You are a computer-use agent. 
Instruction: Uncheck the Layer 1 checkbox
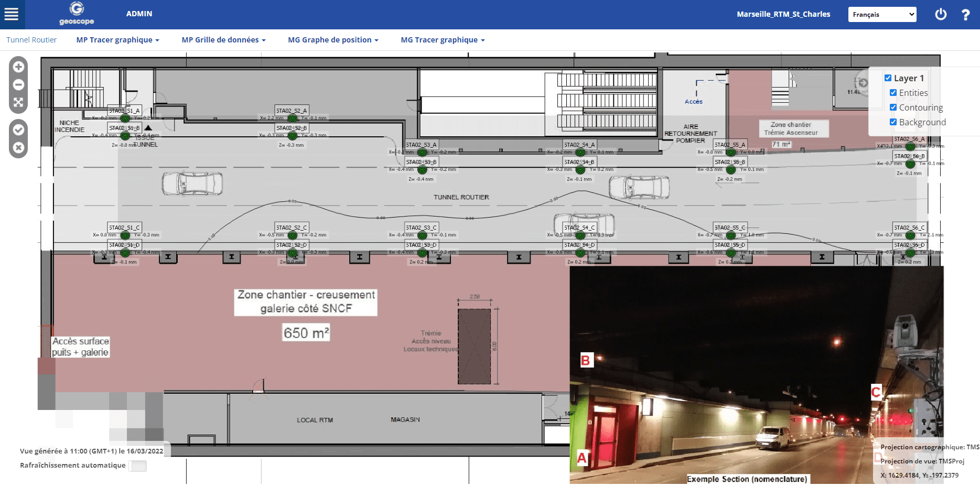pyautogui.click(x=888, y=78)
